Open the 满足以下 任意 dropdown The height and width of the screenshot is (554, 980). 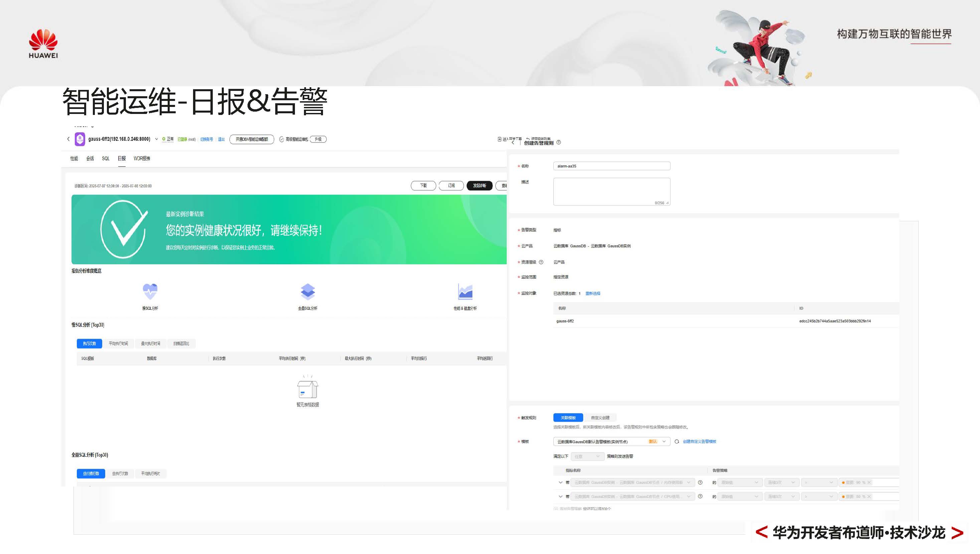coord(588,456)
